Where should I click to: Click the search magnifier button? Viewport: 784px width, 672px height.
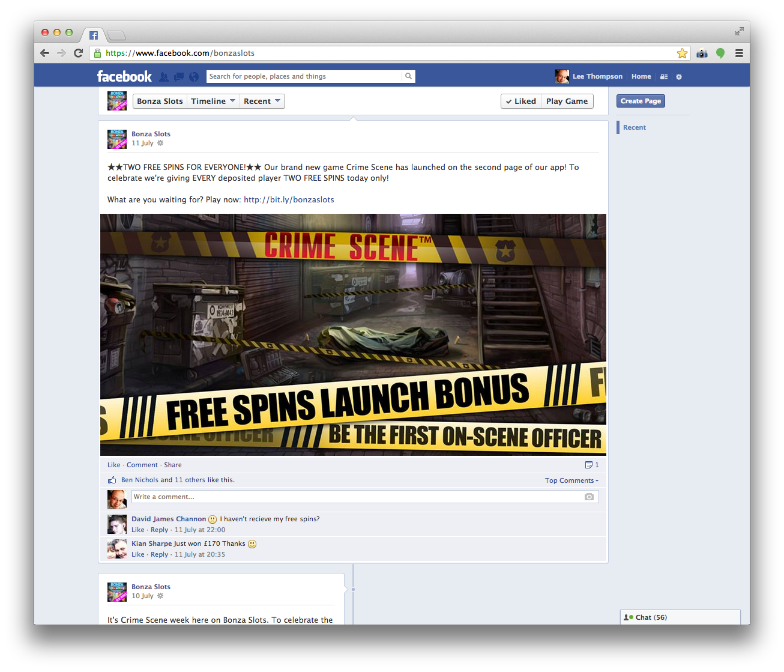(409, 76)
